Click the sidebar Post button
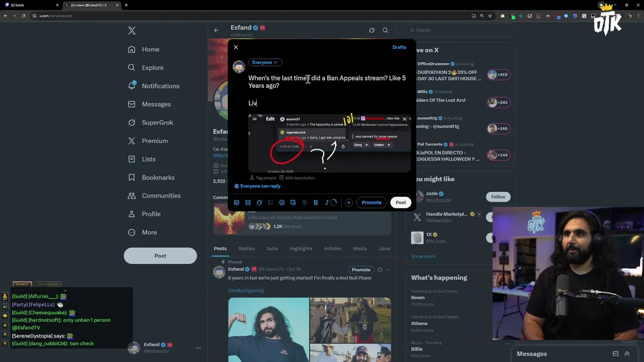This screenshot has height=362, width=644. click(160, 256)
